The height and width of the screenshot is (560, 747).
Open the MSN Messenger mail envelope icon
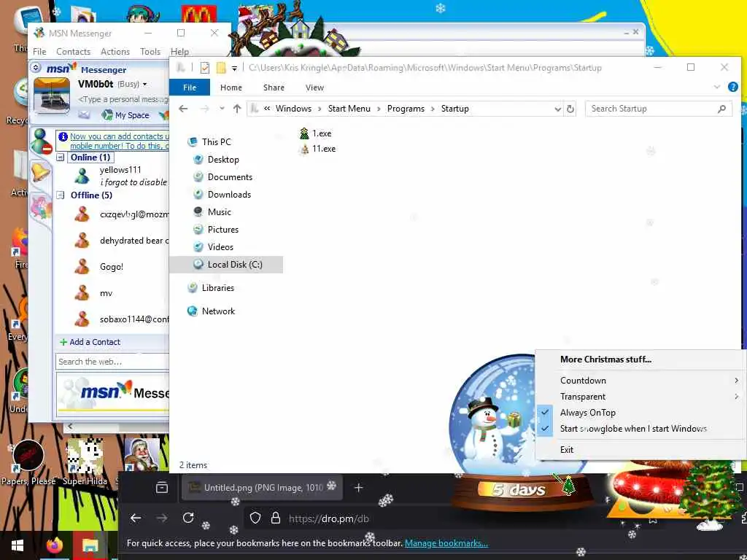85,114
